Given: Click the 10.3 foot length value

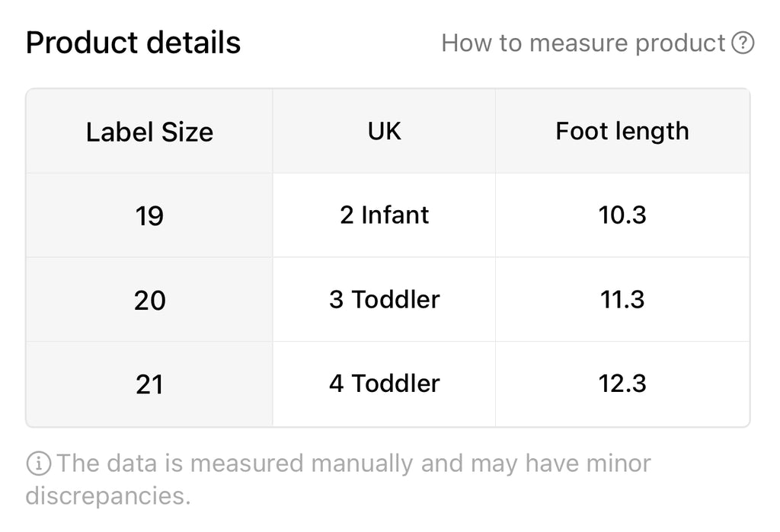Looking at the screenshot, I should point(622,216).
